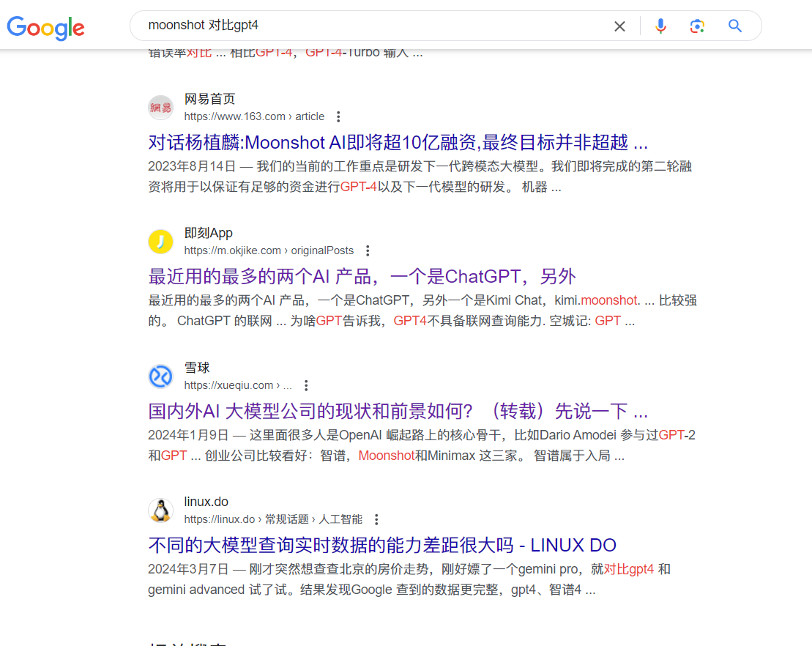Screen dimensions: 812x646
Task: Click the https://www.163.com › article URL
Action: point(254,116)
